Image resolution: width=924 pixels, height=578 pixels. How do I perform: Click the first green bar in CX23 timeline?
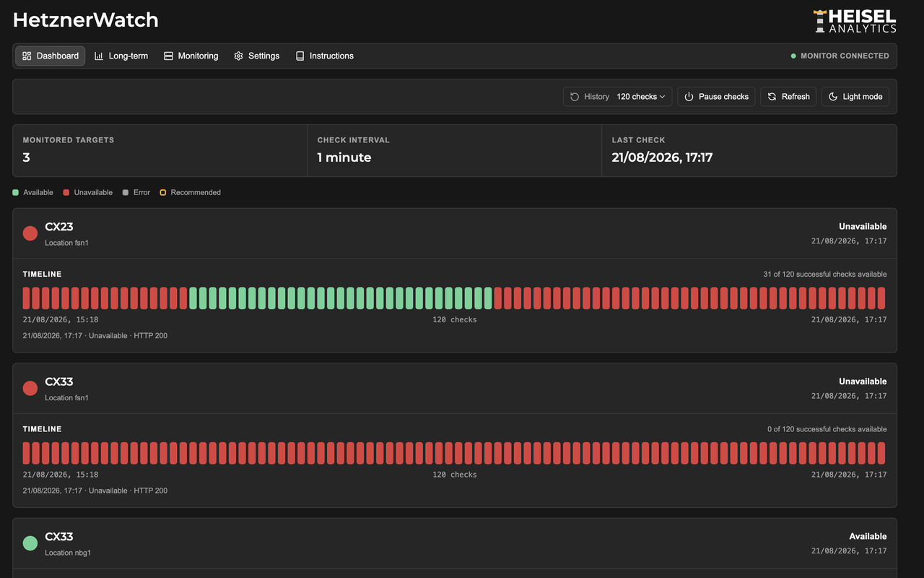pos(193,298)
